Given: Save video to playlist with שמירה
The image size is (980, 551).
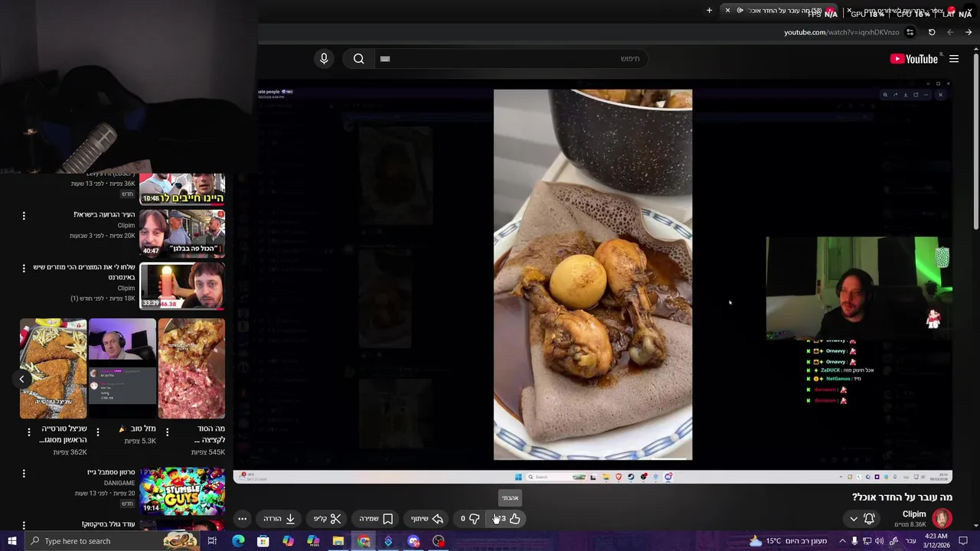Looking at the screenshot, I should click(x=377, y=519).
